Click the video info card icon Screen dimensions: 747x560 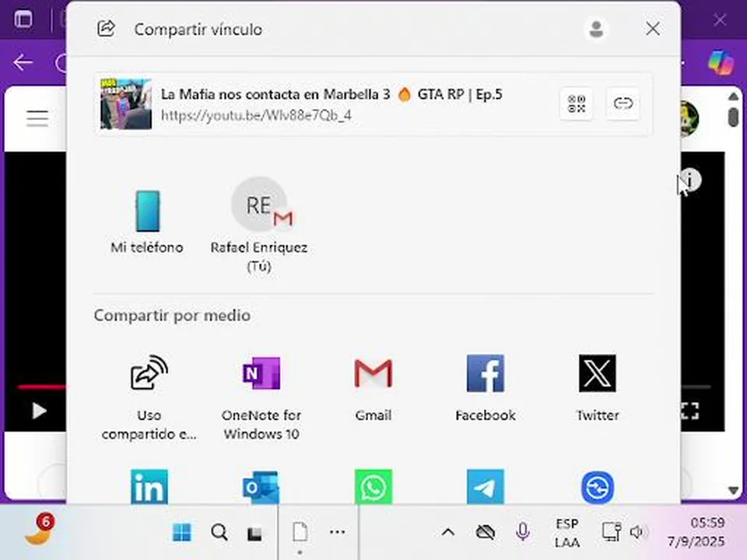pyautogui.click(x=691, y=180)
